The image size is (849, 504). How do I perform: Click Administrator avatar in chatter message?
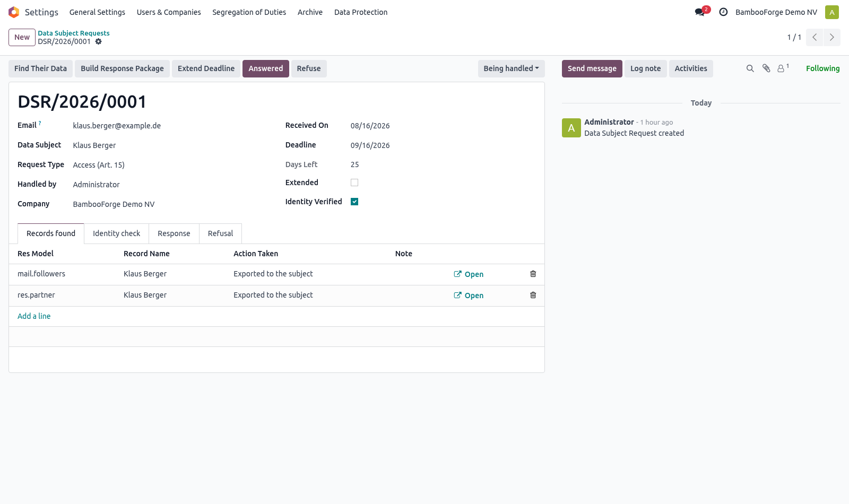[571, 128]
